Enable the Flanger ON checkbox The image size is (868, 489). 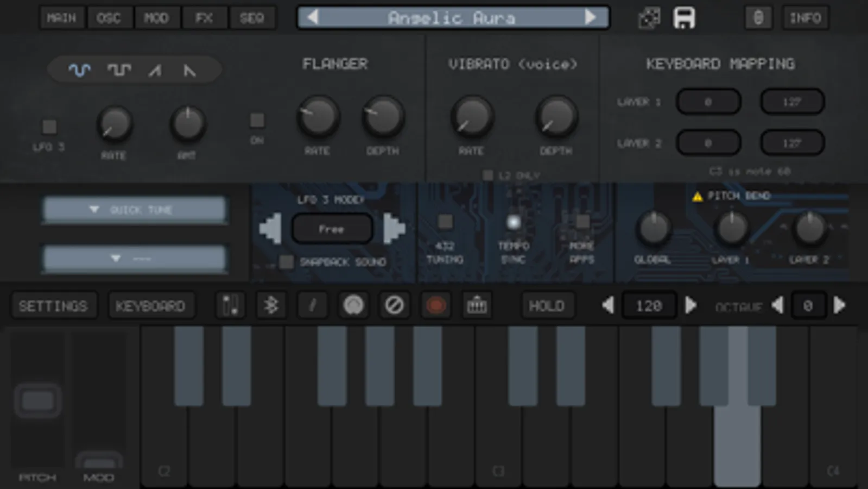coord(257,120)
